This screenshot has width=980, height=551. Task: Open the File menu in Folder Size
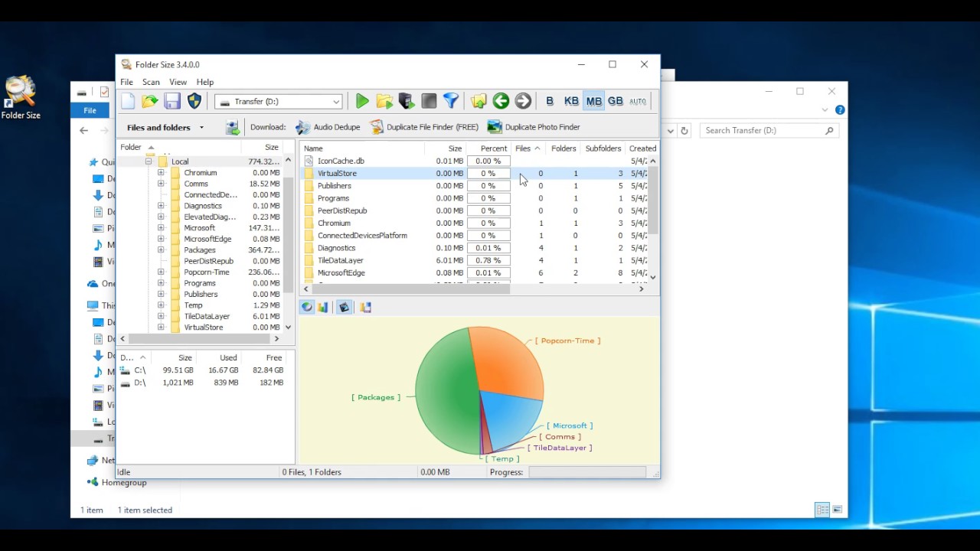point(126,82)
